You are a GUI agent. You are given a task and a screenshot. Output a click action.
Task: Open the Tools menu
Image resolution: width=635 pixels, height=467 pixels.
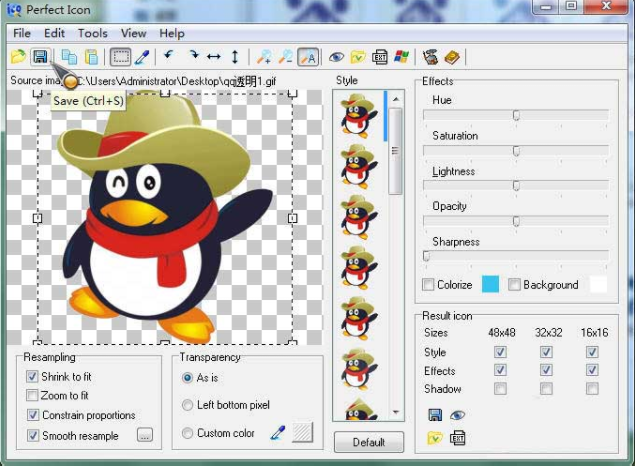click(93, 33)
